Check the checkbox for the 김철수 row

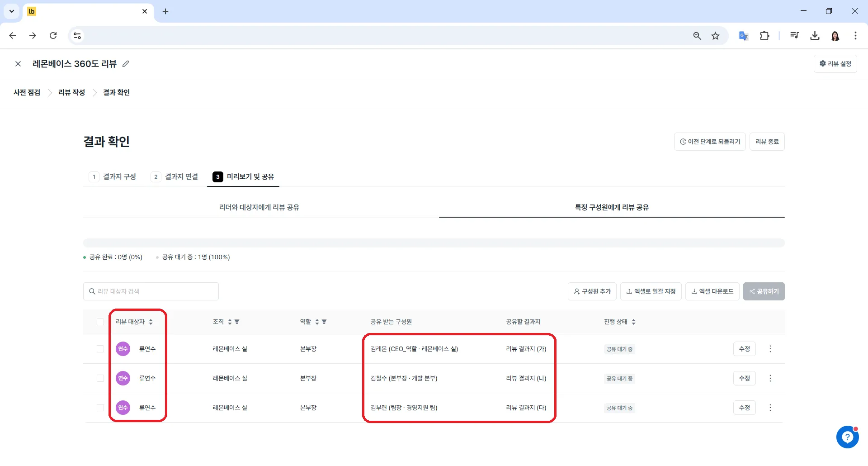[x=100, y=378]
